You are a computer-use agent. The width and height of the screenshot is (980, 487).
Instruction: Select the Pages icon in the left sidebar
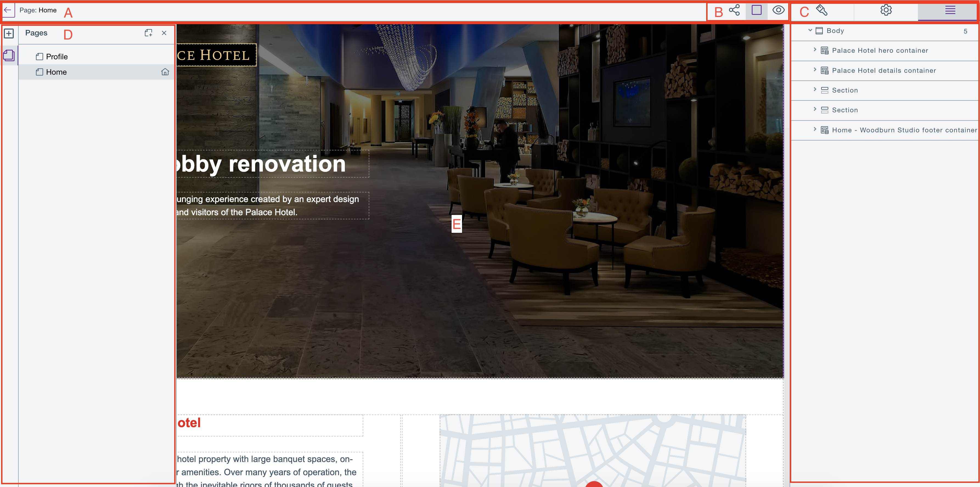(9, 56)
